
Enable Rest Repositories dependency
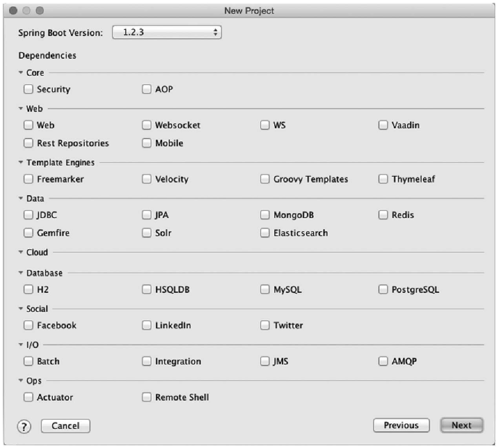click(28, 143)
